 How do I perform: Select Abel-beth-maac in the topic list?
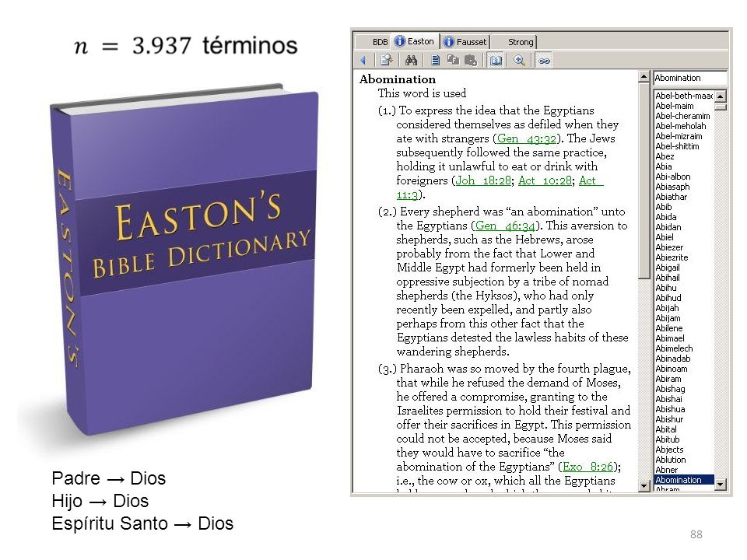[684, 96]
